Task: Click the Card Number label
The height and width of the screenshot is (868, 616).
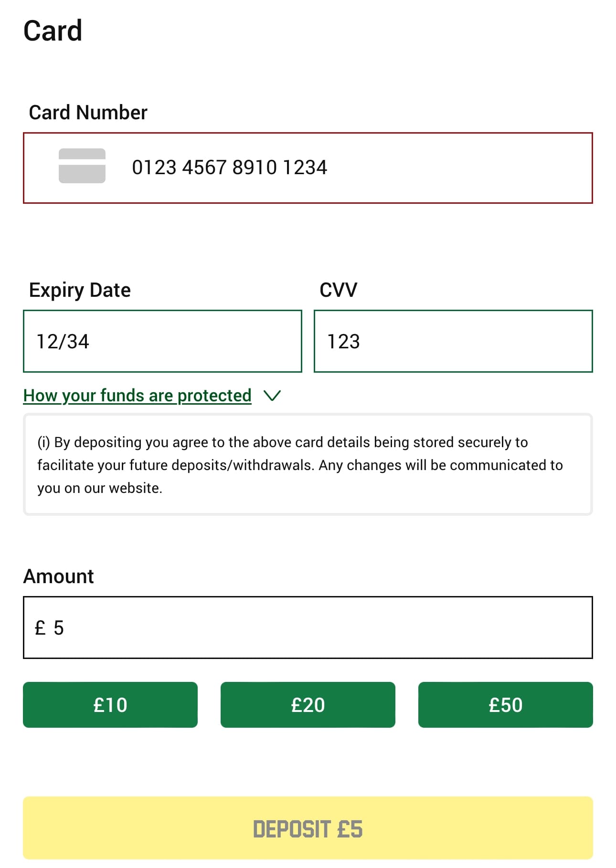Action: pos(88,113)
